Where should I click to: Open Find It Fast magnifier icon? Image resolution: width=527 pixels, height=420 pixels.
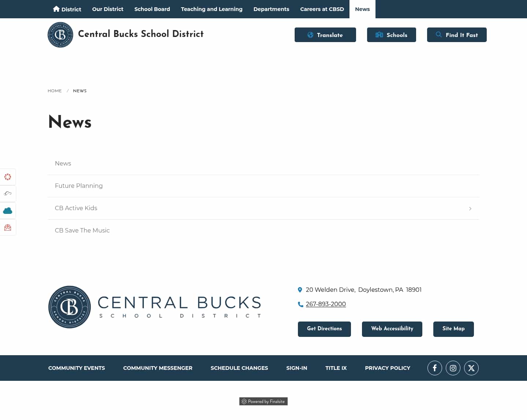point(438,34)
